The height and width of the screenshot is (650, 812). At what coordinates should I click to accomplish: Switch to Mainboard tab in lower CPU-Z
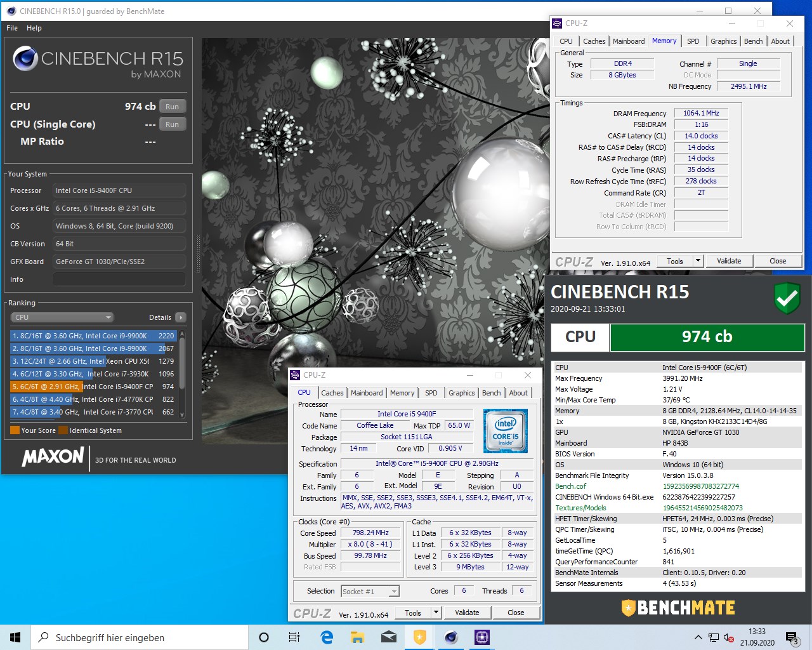(x=367, y=393)
